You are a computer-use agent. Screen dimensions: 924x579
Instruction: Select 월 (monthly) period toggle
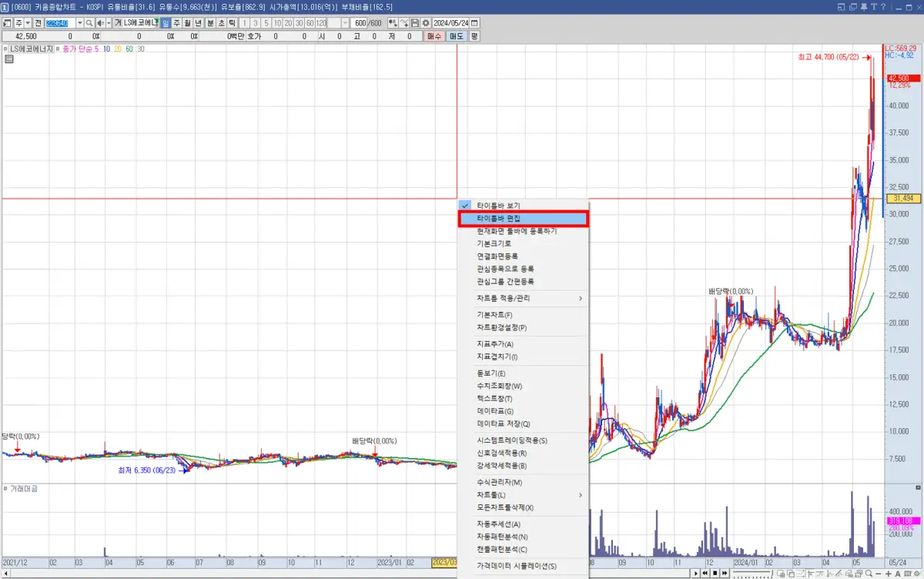coord(187,23)
